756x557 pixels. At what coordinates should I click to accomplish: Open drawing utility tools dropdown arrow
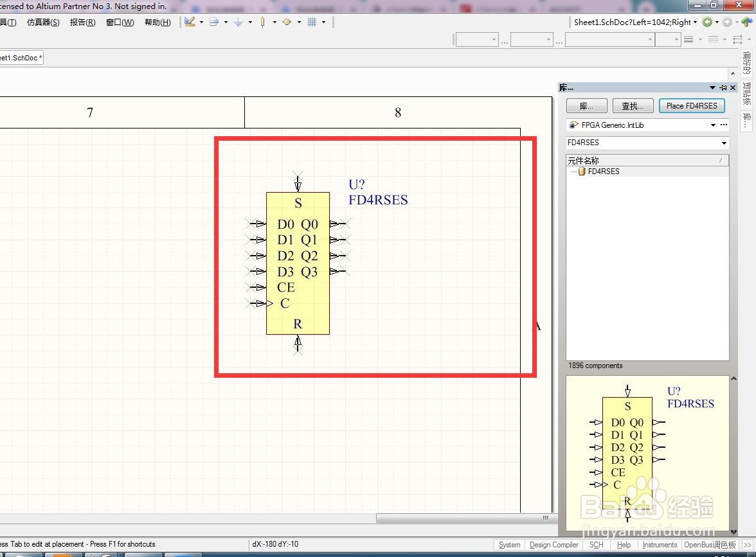coord(202,22)
